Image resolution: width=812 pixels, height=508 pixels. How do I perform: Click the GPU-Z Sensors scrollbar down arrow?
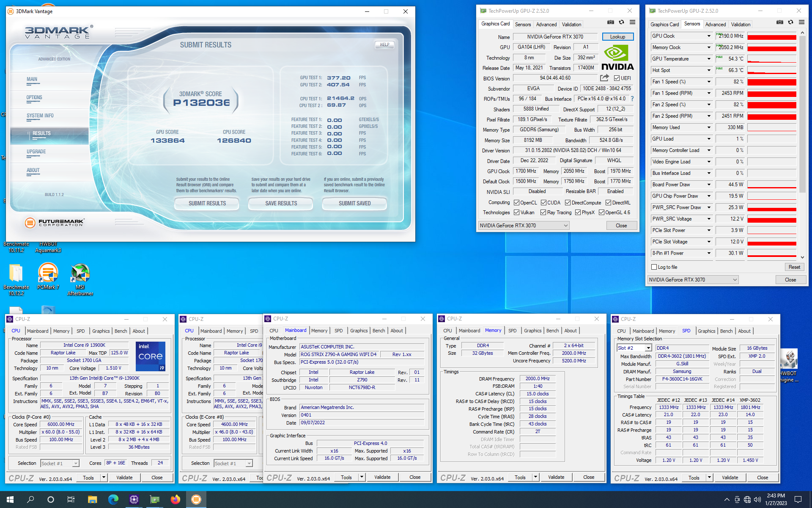click(x=802, y=257)
